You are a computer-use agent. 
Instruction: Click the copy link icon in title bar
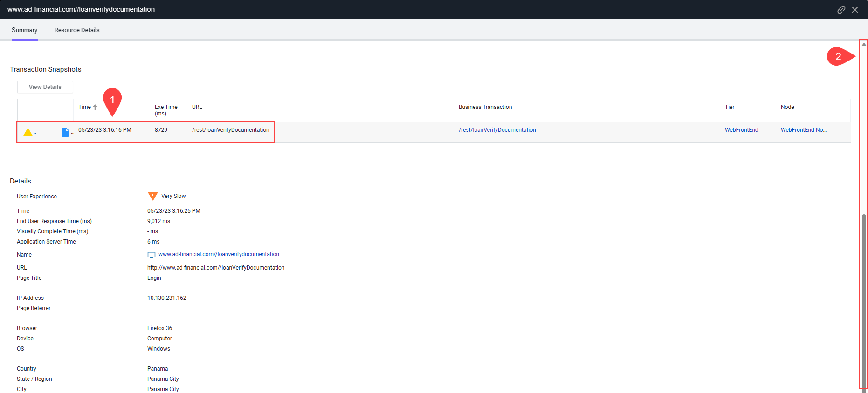coord(841,10)
